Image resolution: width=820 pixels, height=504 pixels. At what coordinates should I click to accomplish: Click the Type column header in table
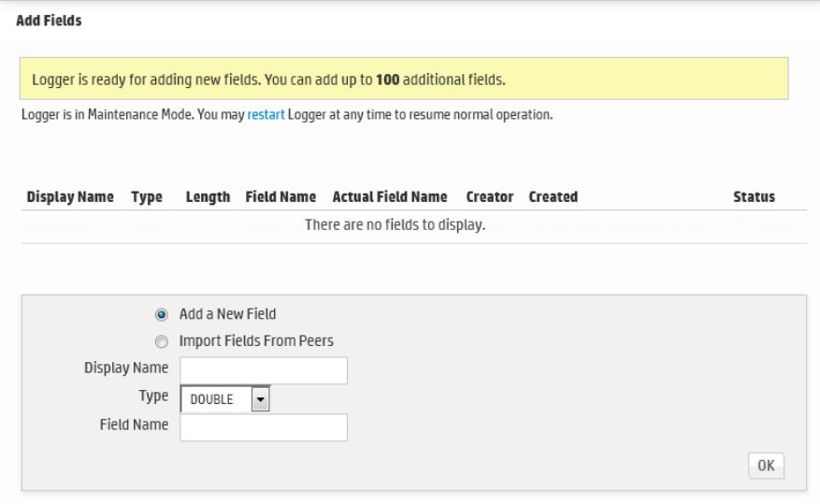click(147, 197)
